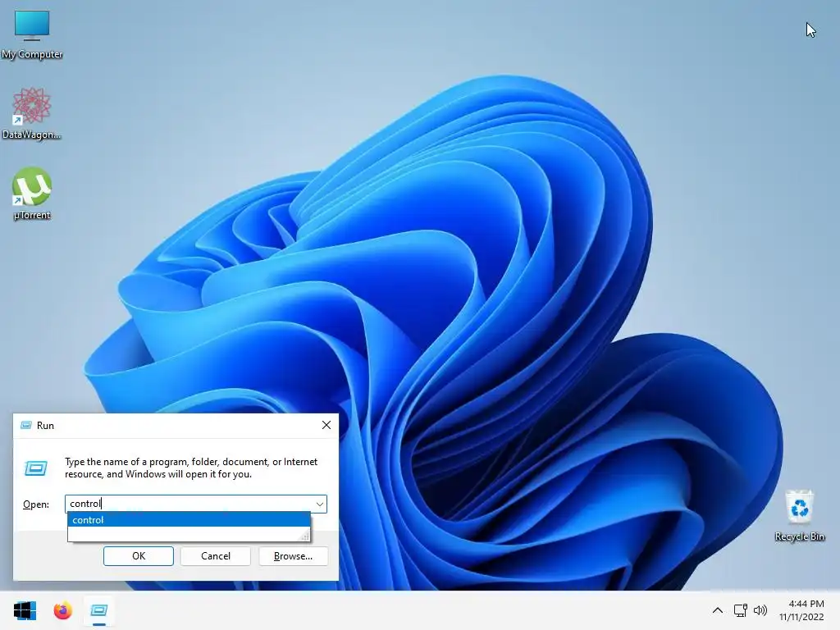This screenshot has width=840, height=630.
Task: Select the µTorrent desktop shortcut
Action: click(32, 194)
